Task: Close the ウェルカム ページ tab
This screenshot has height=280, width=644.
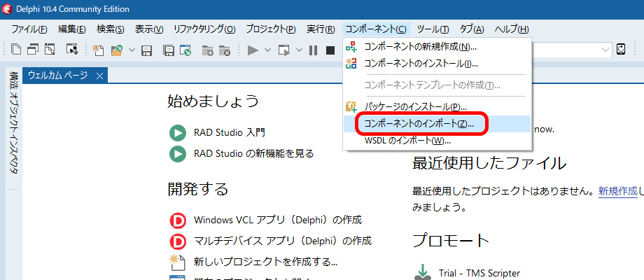Action: tap(99, 76)
